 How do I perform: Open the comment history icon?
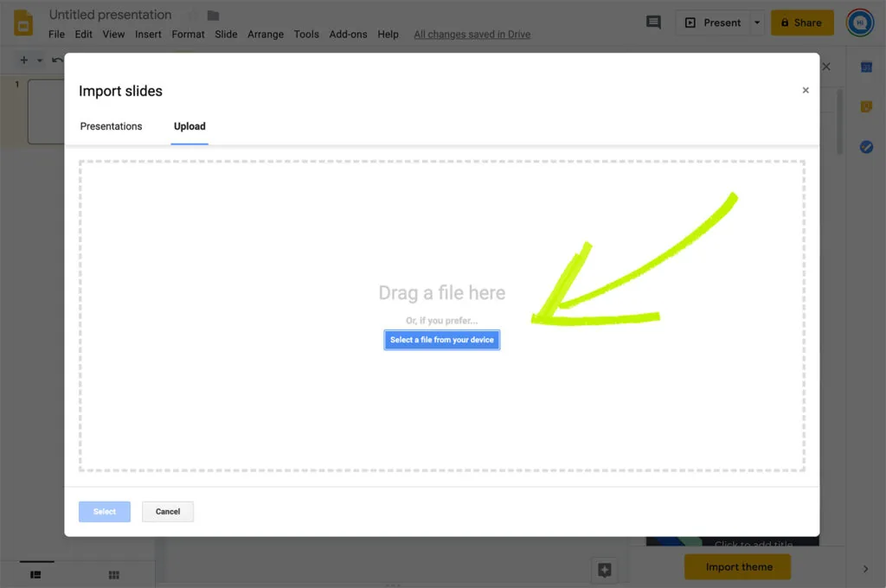pos(653,22)
